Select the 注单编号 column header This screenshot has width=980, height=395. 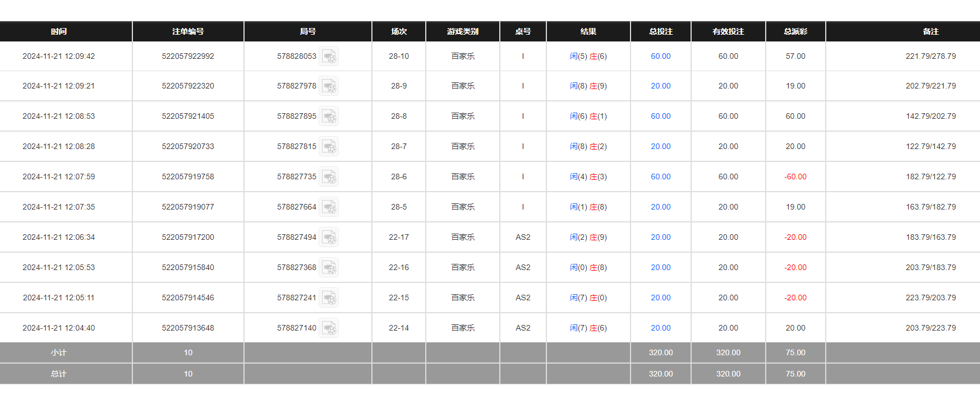(188, 31)
